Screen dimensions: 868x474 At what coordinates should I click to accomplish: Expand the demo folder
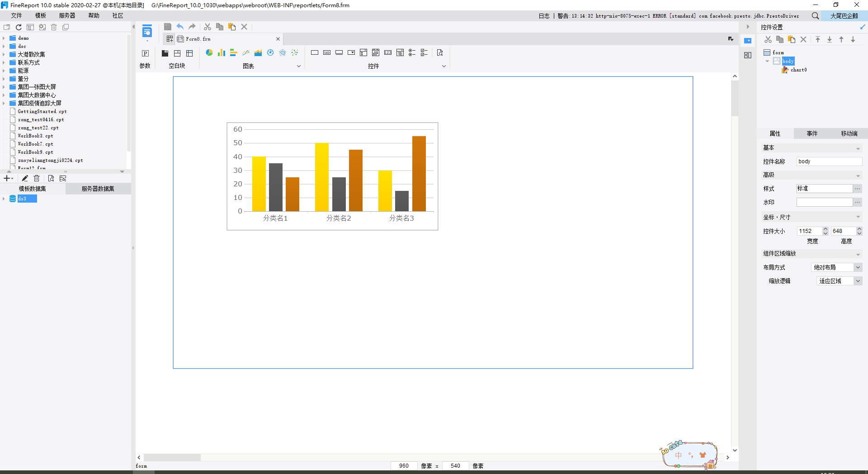4,38
